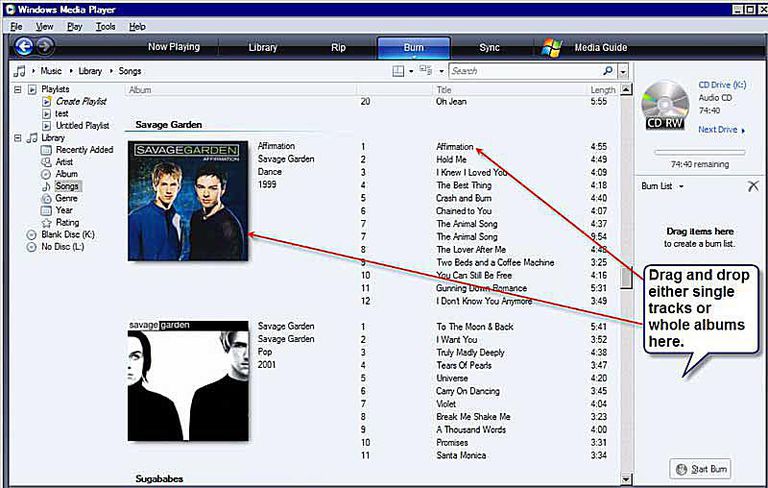Collapse the Playlists tree node
768x488 pixels.
(18, 89)
